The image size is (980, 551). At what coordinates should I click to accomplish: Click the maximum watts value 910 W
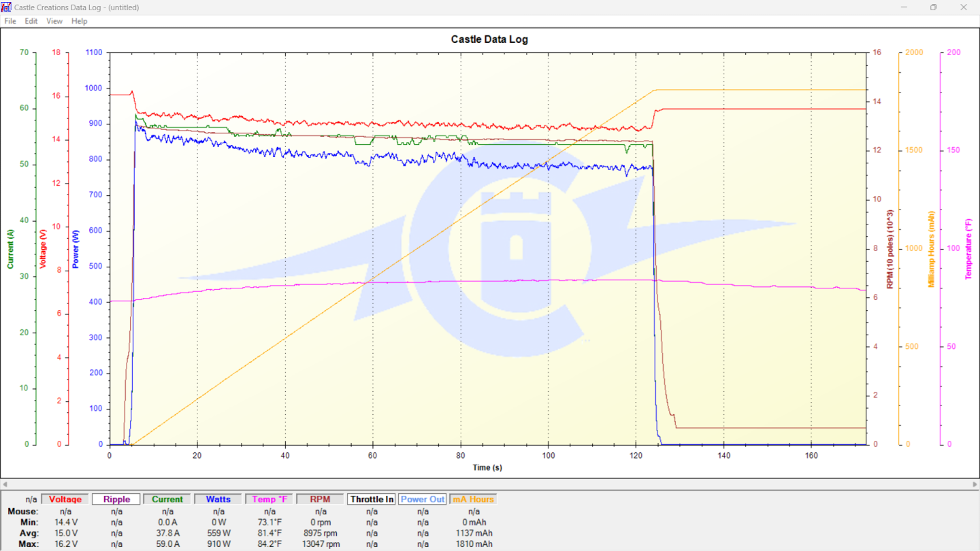[x=218, y=544]
